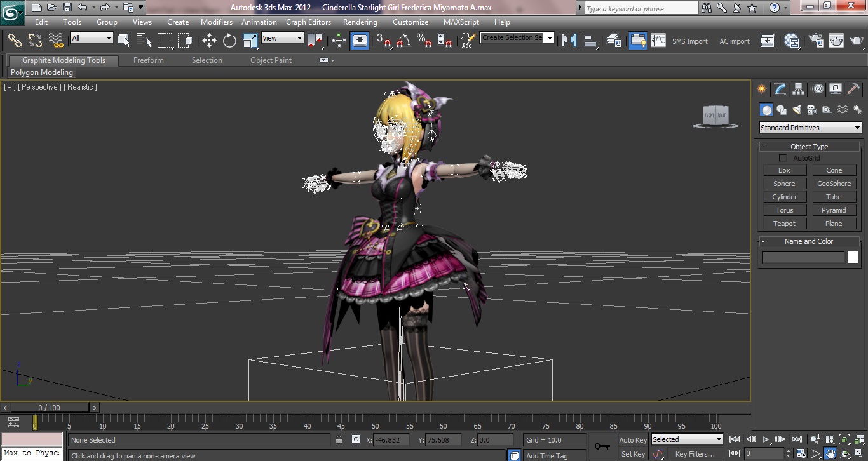Open the Modifiers menu
The image size is (868, 461).
point(216,22)
